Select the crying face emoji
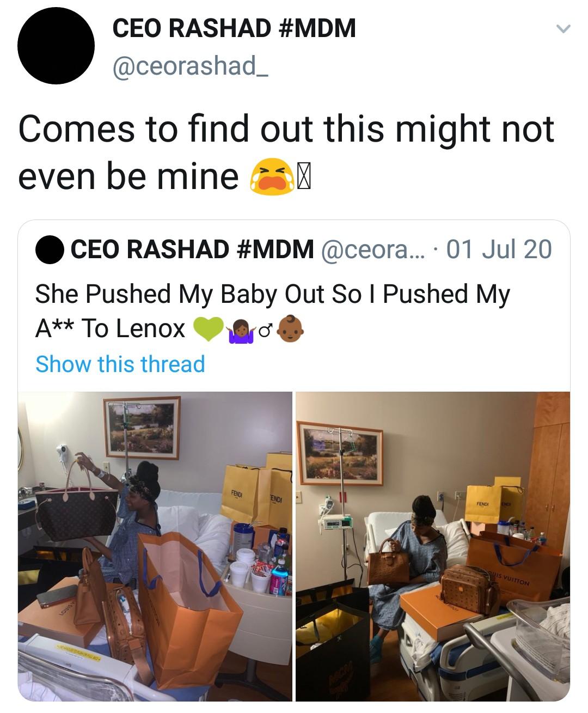Image resolution: width=588 pixels, height=713 pixels. 269,177
